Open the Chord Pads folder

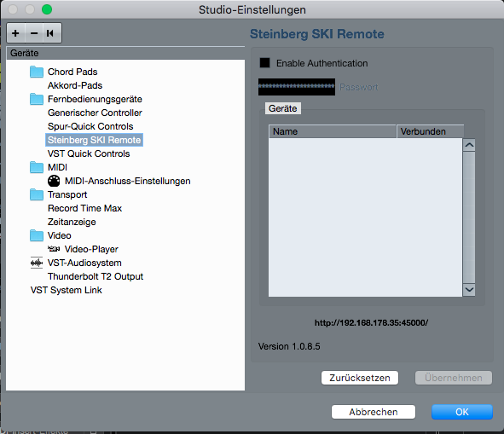point(37,72)
